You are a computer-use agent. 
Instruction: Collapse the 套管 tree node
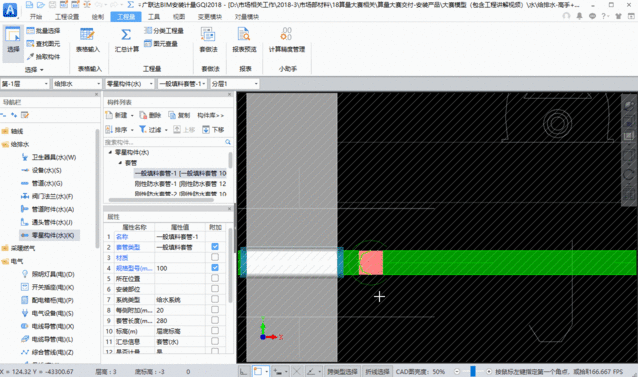(120, 163)
